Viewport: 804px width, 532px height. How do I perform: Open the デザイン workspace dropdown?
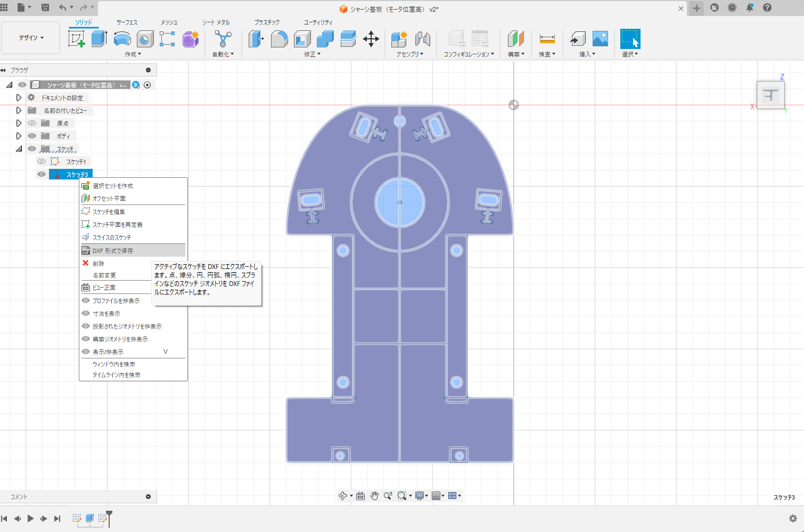coord(31,38)
